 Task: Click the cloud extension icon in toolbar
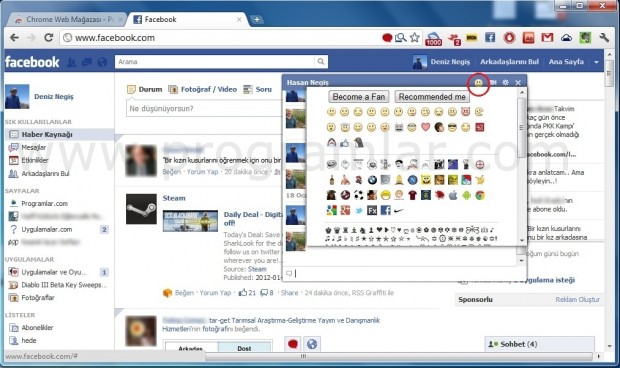(x=566, y=38)
